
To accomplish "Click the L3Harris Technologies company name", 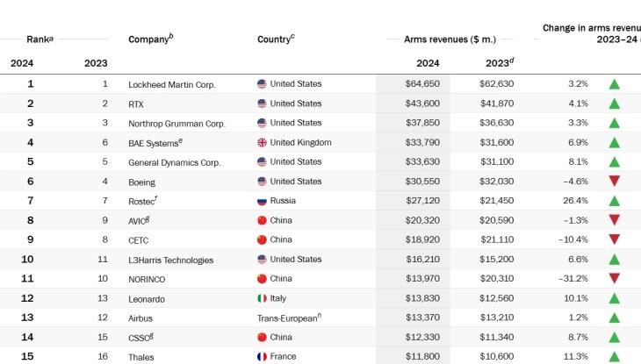I will tap(170, 261).
